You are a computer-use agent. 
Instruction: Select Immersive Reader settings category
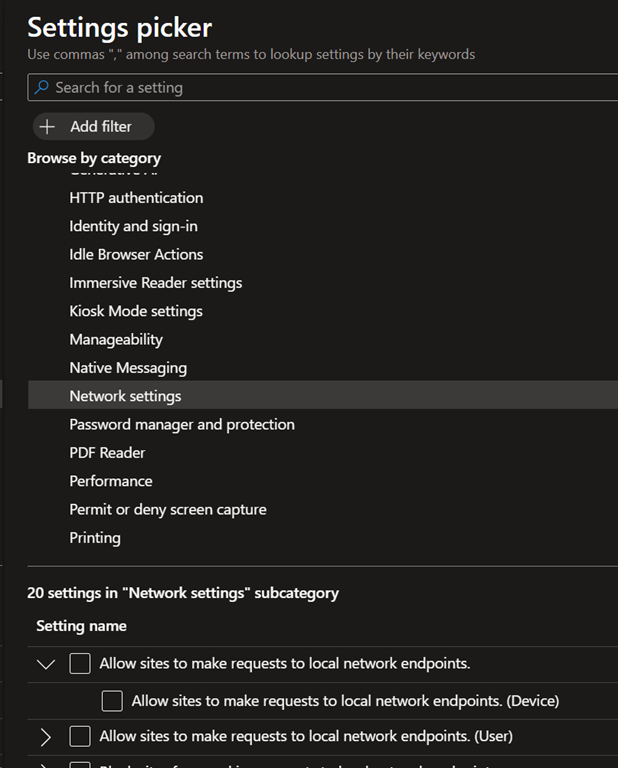coord(155,283)
